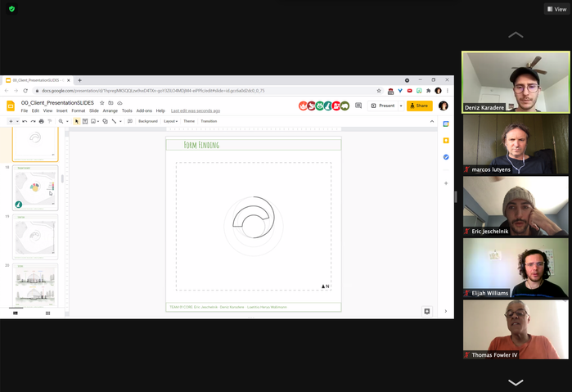
Task: Check the cloud document status icon
Action: pos(119,103)
